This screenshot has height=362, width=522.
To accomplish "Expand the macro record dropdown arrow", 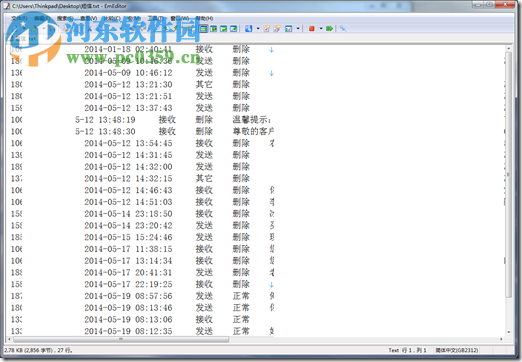I will tap(321, 29).
